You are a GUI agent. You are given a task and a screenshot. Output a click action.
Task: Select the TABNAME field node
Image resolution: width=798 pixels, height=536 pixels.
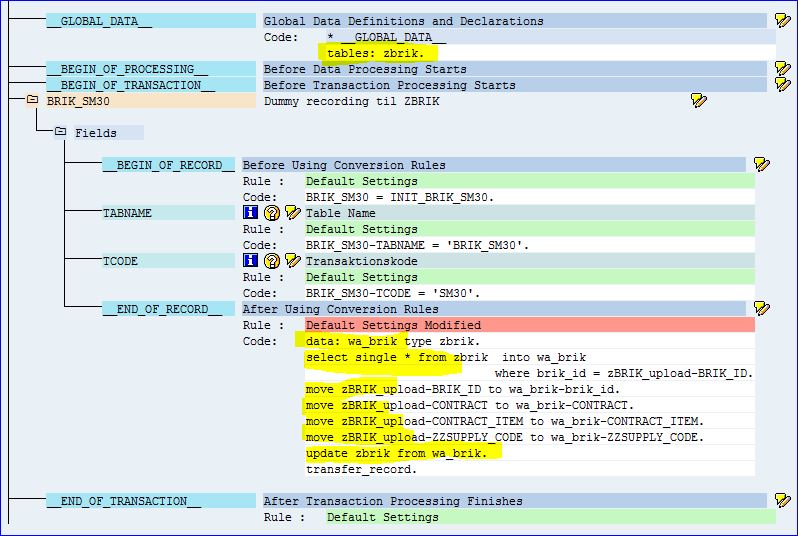(x=168, y=213)
